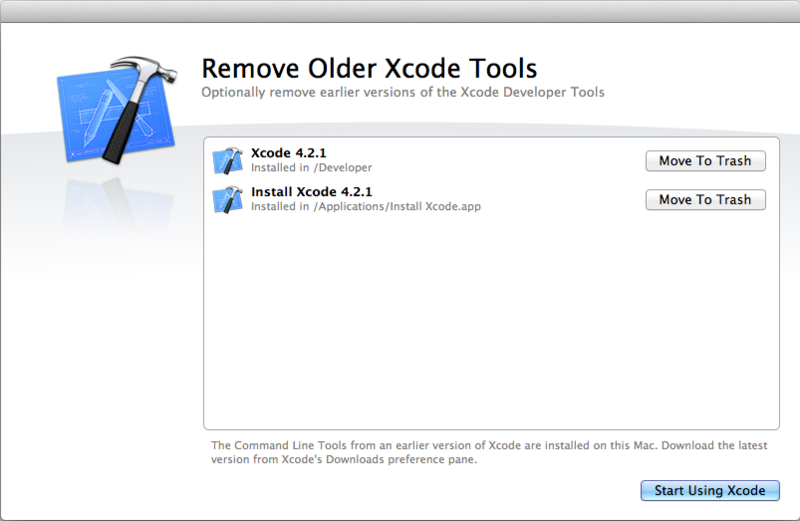Click the "Remove Older Xcode Tools" heading

click(369, 68)
